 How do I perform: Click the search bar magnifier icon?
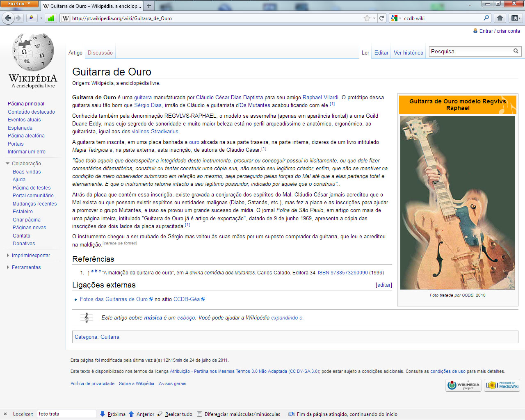coord(486,18)
